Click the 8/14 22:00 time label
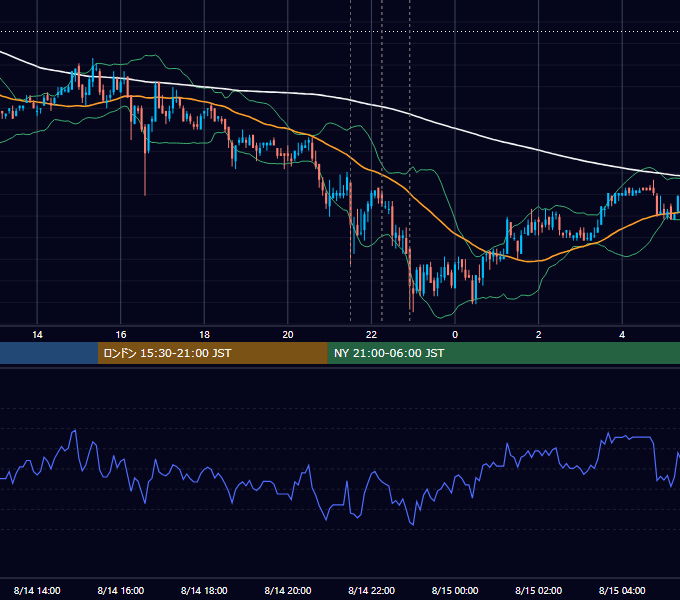The image size is (680, 600). tap(371, 590)
